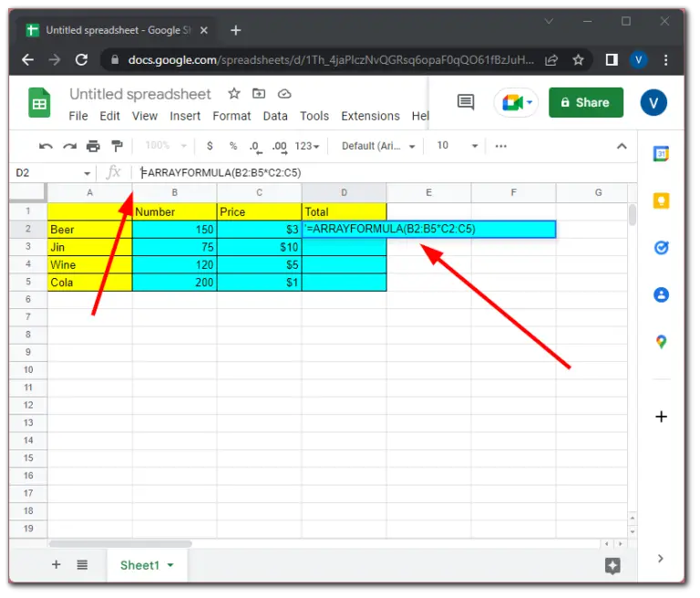
Task: Increase decimal places
Action: point(280,148)
